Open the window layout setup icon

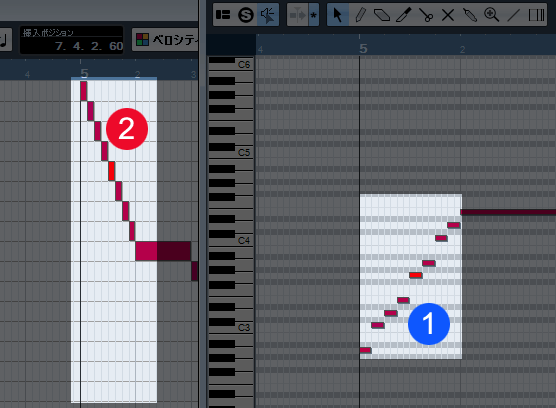(223, 15)
